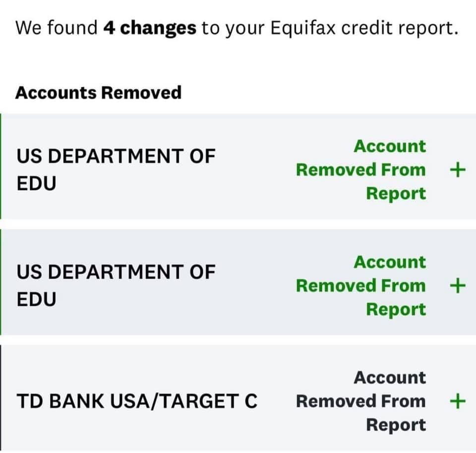The image size is (476, 453).
Task: Click the "Equifax credit report" text in the header
Action: pyautogui.click(x=362, y=28)
